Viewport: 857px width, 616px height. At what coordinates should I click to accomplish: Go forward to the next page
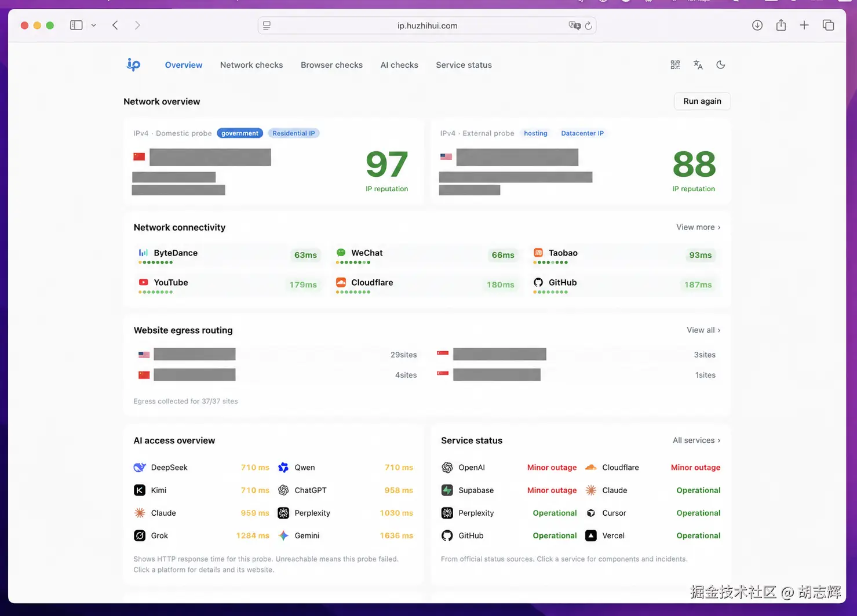[137, 25]
